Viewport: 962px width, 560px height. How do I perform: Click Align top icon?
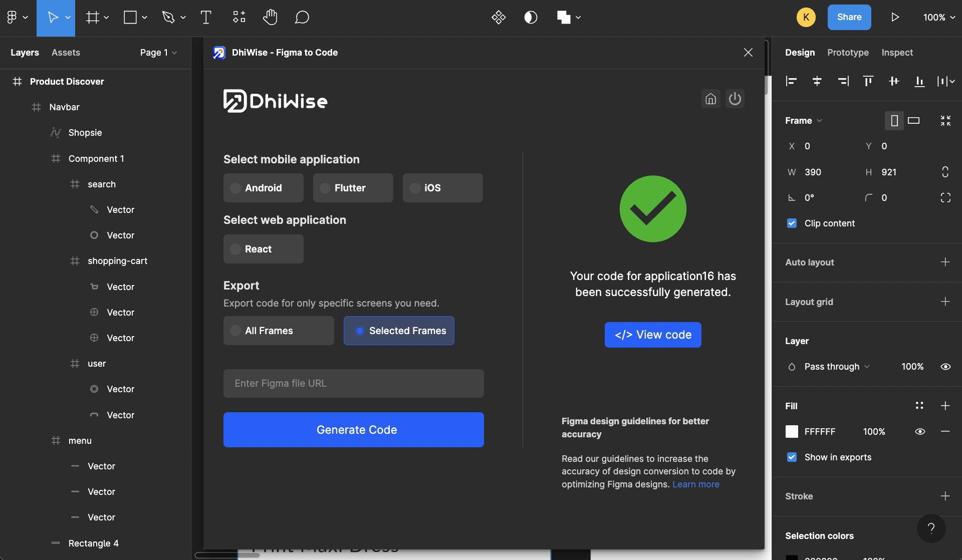point(868,81)
